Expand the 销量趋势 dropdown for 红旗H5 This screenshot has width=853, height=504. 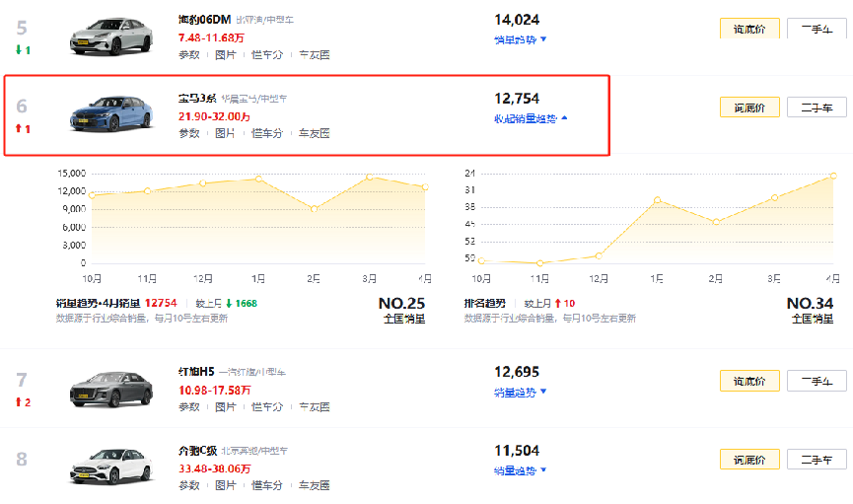point(520,392)
